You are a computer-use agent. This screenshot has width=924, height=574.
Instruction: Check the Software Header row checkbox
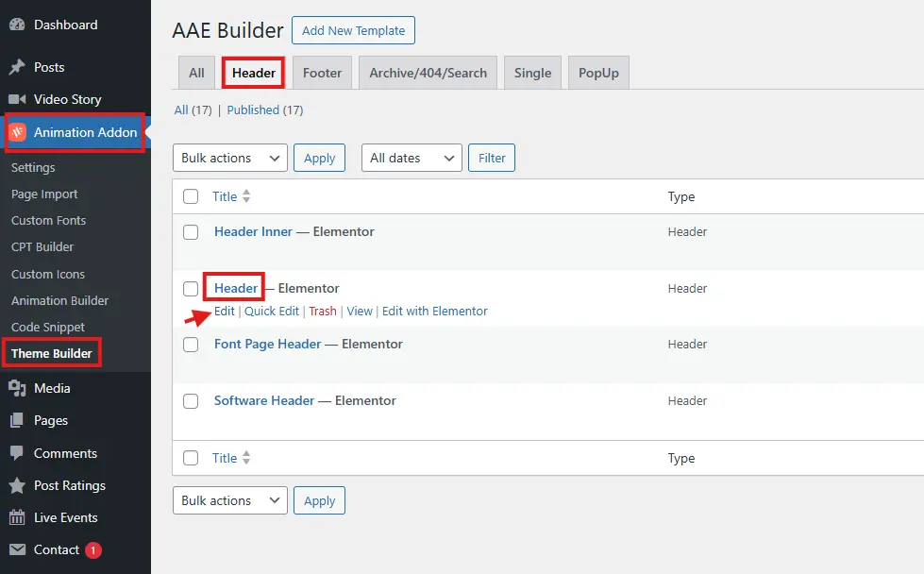191,401
